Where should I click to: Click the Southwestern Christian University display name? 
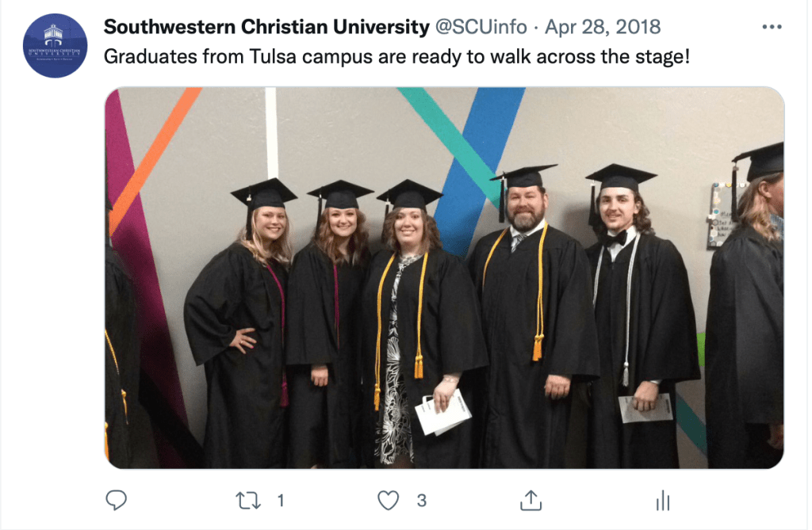click(x=266, y=27)
